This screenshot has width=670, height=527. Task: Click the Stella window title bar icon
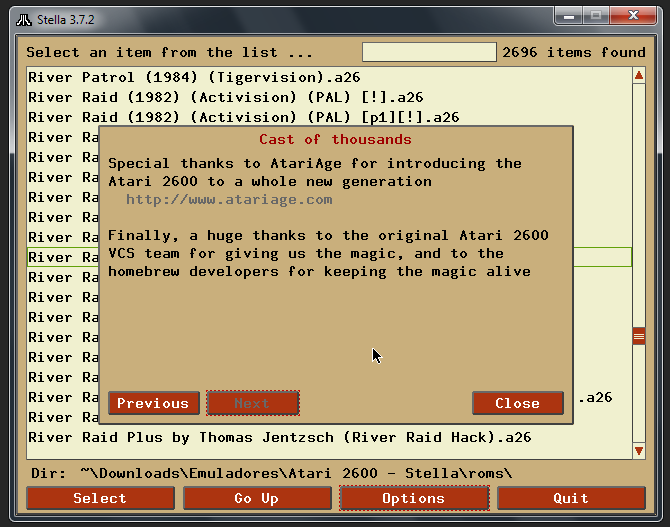(x=24, y=20)
